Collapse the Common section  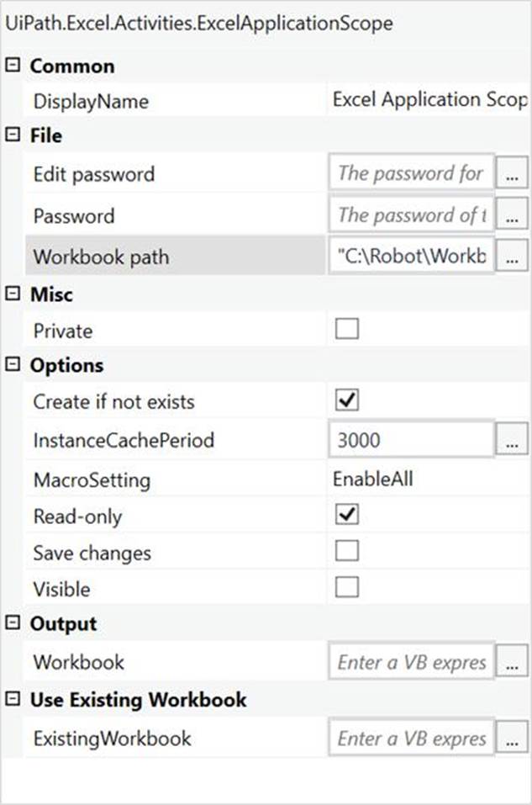[x=12, y=66]
